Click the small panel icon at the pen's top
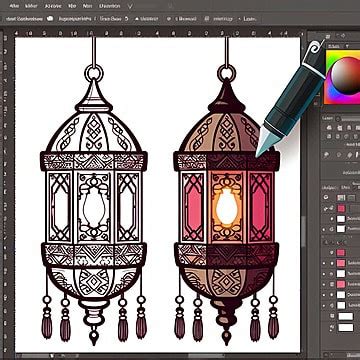Image resolution: width=360 pixels, height=360 pixels. coord(327,36)
